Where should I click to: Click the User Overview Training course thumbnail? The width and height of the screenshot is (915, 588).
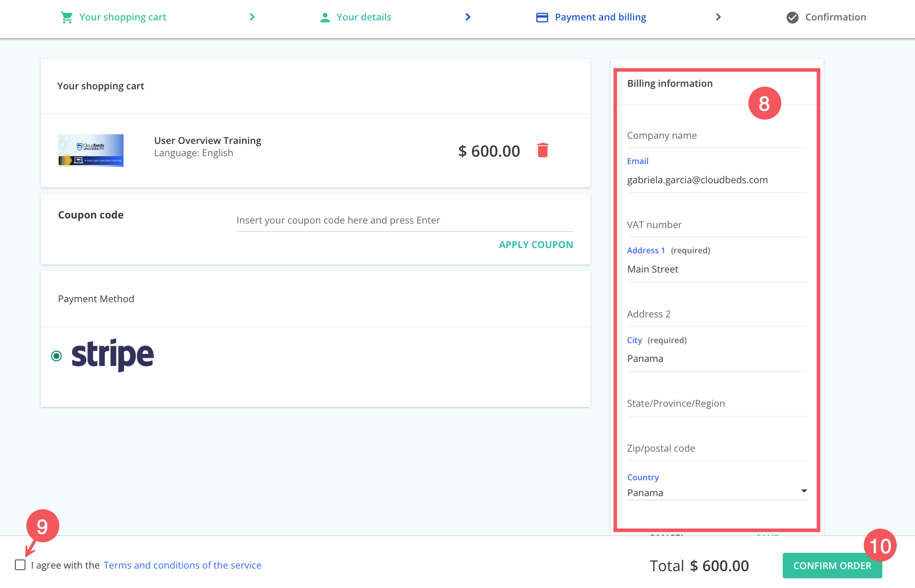coord(91,151)
